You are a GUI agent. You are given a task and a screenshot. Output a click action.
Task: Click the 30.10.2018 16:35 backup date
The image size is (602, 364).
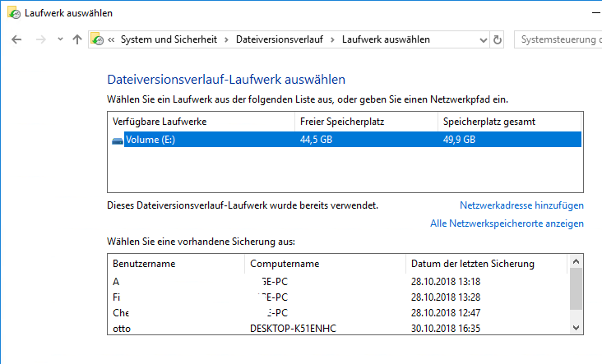[446, 329]
